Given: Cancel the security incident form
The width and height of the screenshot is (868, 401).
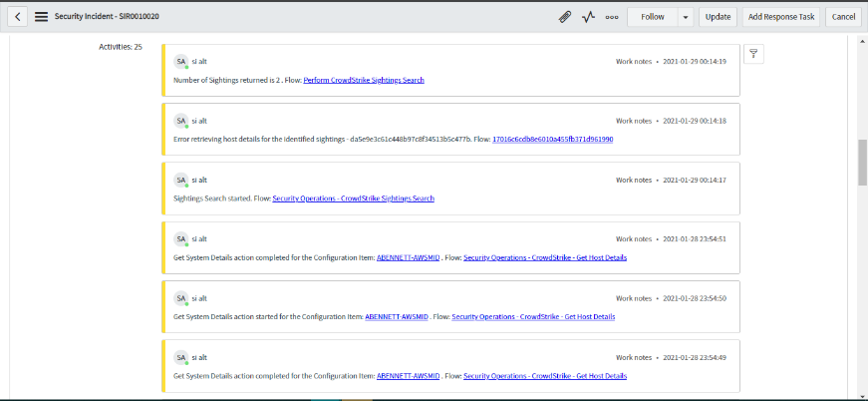Looking at the screenshot, I should [843, 17].
